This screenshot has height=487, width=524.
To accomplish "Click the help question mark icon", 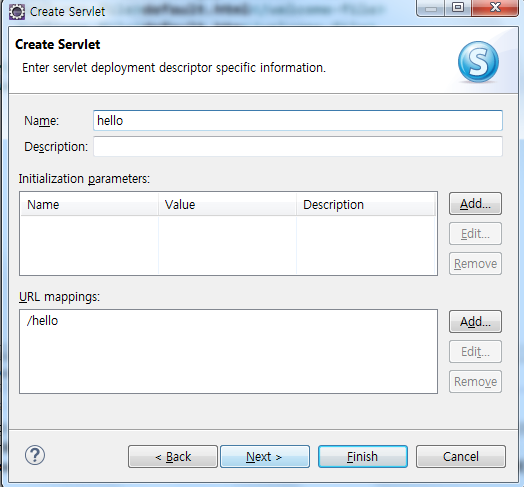I will pyautogui.click(x=35, y=455).
